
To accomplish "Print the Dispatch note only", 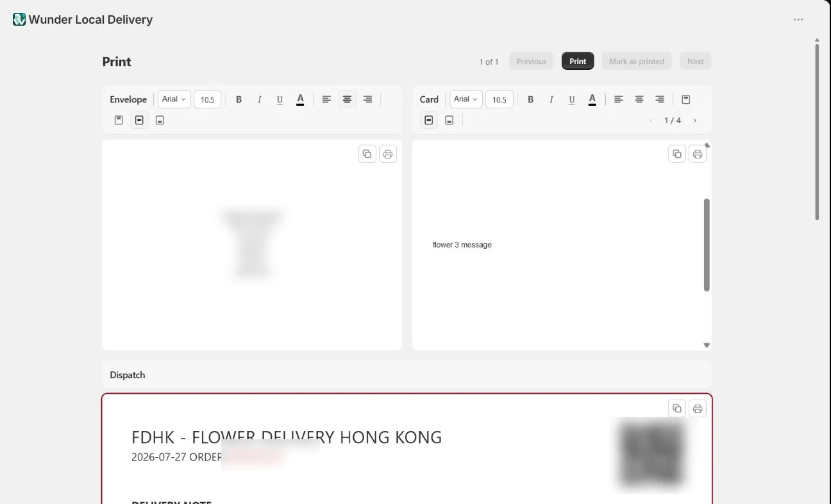I will pos(698,408).
